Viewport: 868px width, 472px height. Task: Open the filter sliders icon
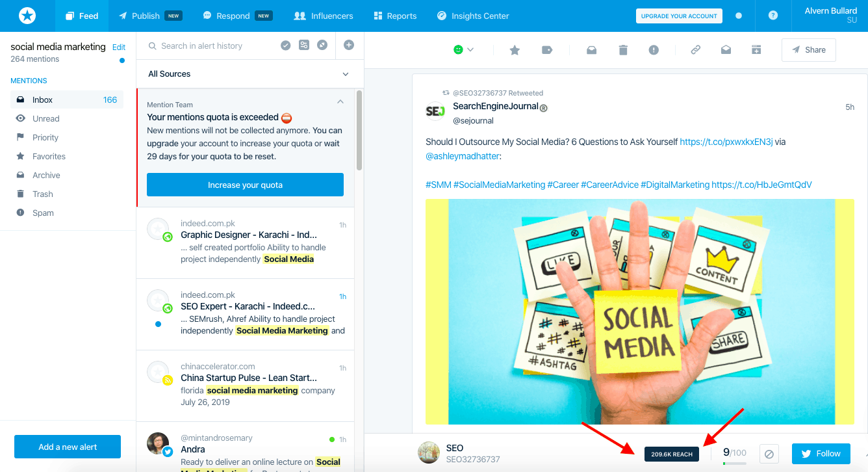[304, 45]
